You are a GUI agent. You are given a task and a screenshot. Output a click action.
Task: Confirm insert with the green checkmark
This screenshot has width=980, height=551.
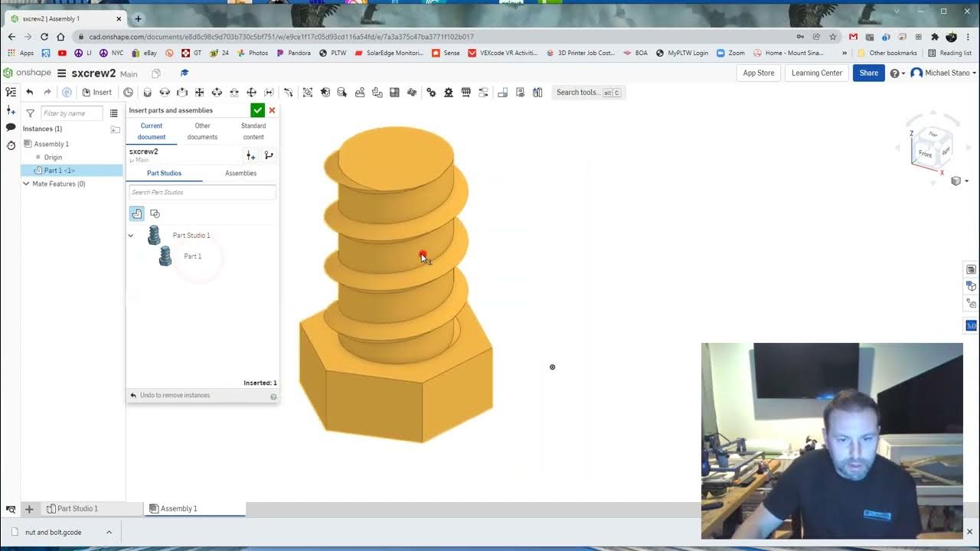(x=257, y=110)
